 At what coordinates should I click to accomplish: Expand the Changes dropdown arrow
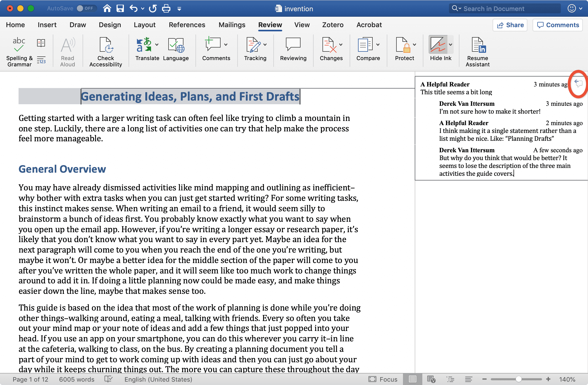click(x=341, y=45)
